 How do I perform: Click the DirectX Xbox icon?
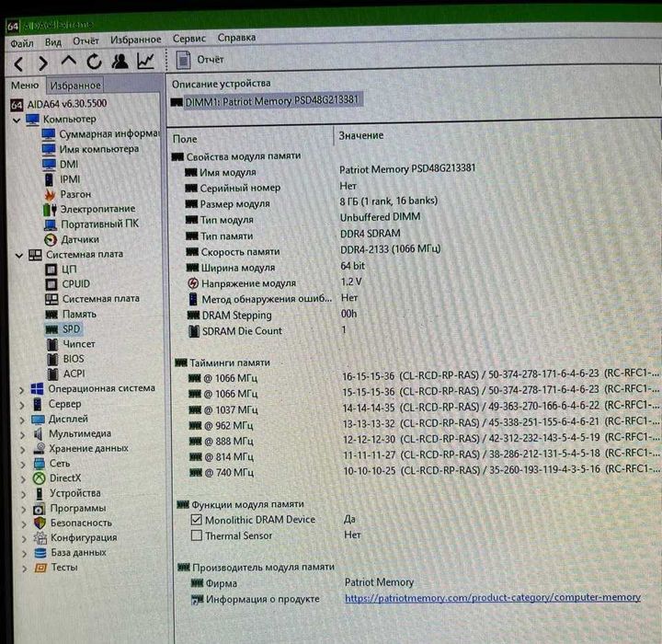tap(40, 478)
